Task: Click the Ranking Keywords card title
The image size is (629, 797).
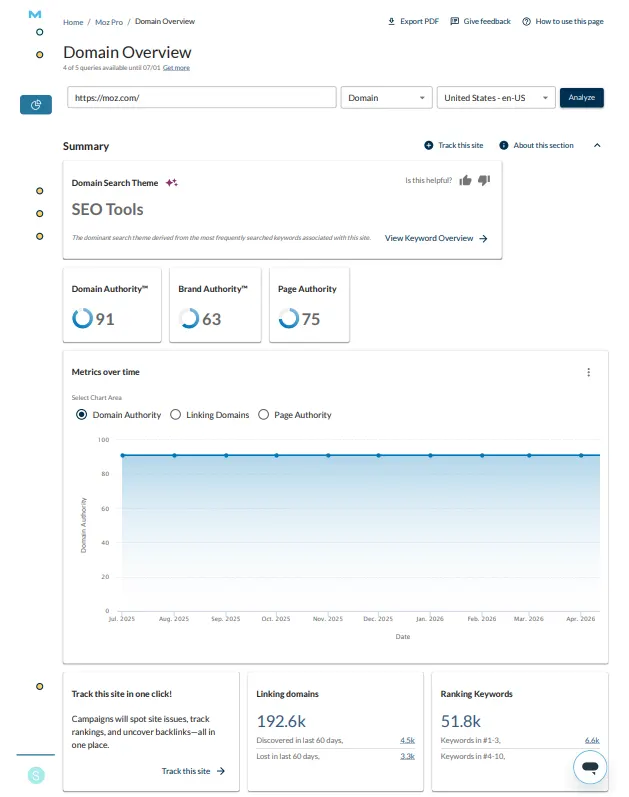Action: (476, 694)
